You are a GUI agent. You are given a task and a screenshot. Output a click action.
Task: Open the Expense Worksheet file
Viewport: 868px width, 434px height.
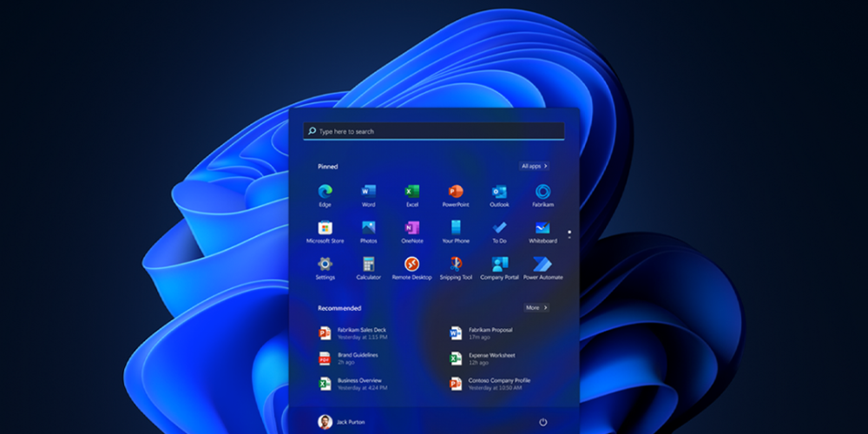pos(483,358)
